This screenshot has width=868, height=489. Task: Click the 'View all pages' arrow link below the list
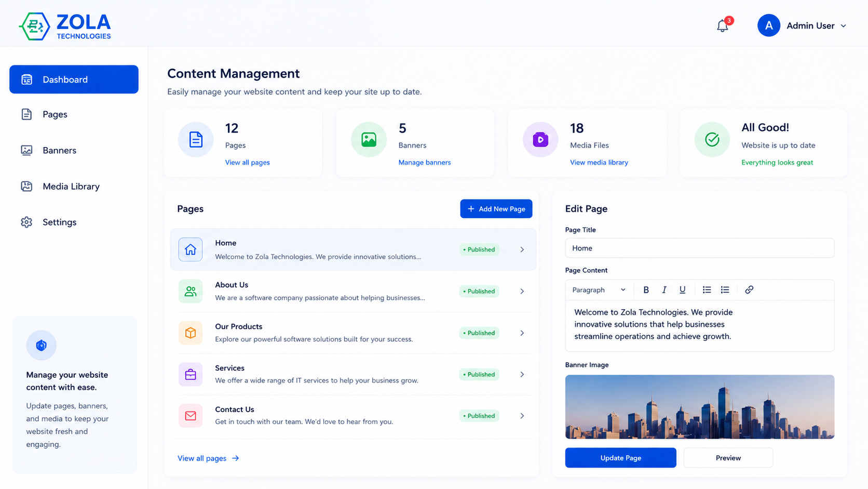(208, 458)
